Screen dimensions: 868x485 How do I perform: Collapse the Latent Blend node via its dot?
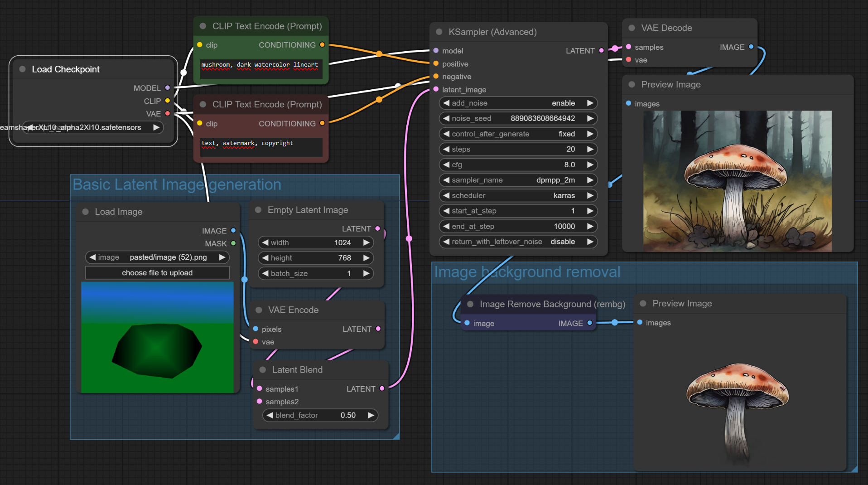[x=262, y=370]
